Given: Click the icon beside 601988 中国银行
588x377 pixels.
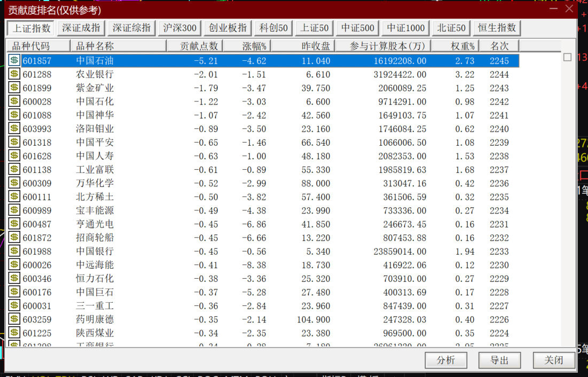Looking at the screenshot, I should click(x=14, y=251).
